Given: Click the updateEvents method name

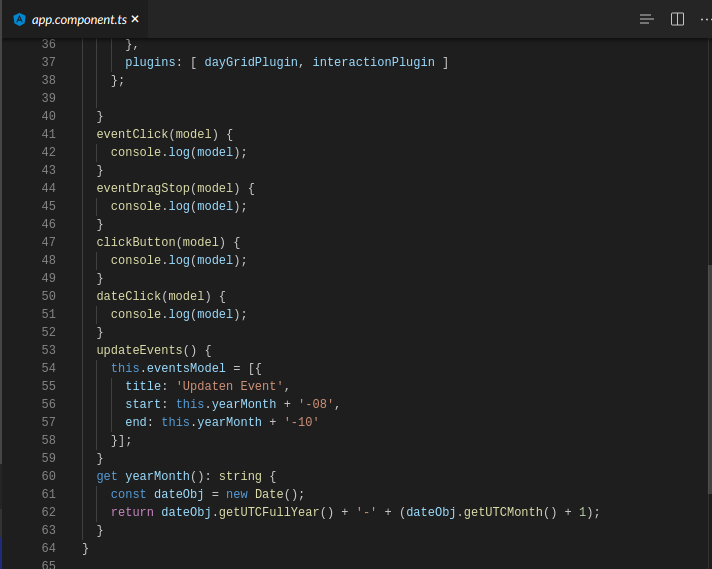Looking at the screenshot, I should tap(139, 350).
